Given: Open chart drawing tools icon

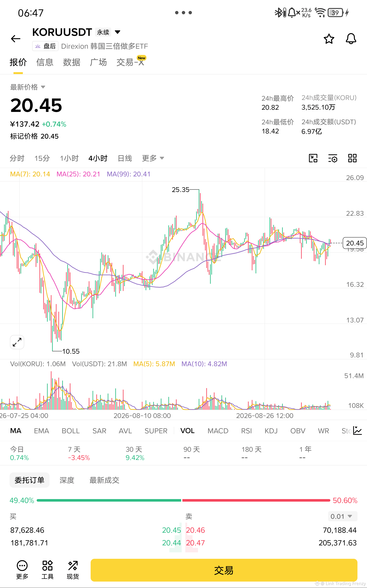Looking at the screenshot, I should coord(313,158).
